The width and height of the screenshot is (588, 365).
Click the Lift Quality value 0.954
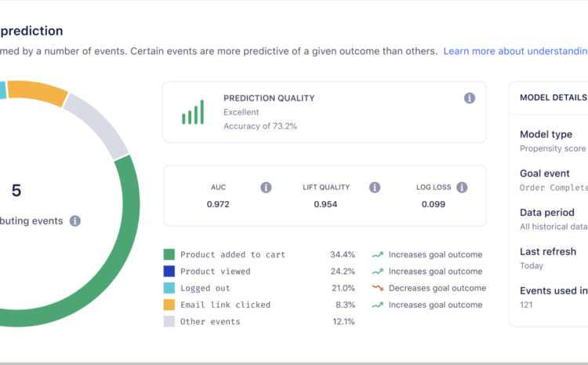(325, 204)
